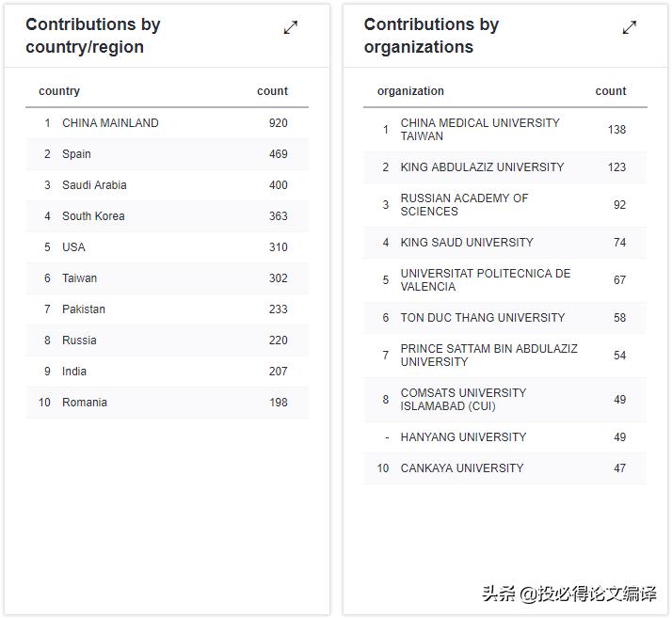Select the CHINA MAINLAND row
The width and height of the screenshot is (672, 618).
110,123
